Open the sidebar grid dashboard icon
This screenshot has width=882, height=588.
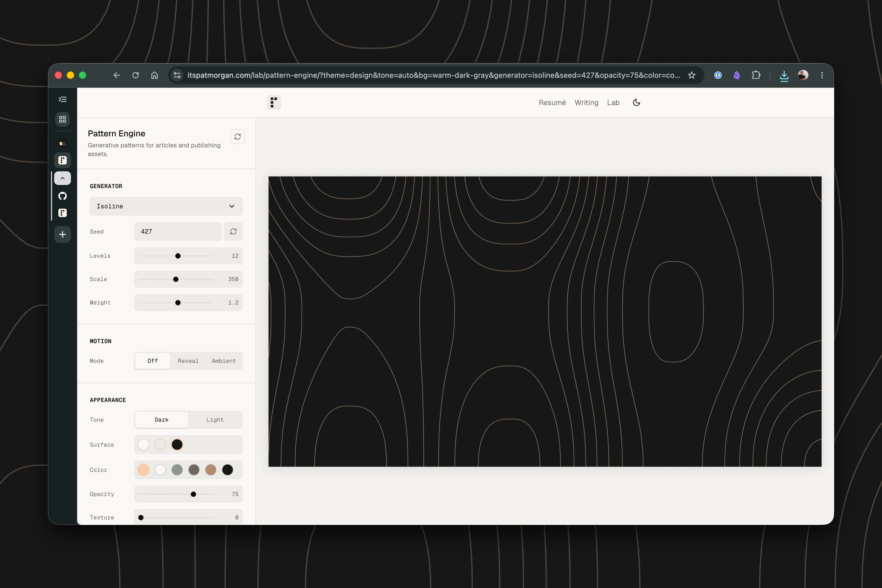[x=63, y=119]
